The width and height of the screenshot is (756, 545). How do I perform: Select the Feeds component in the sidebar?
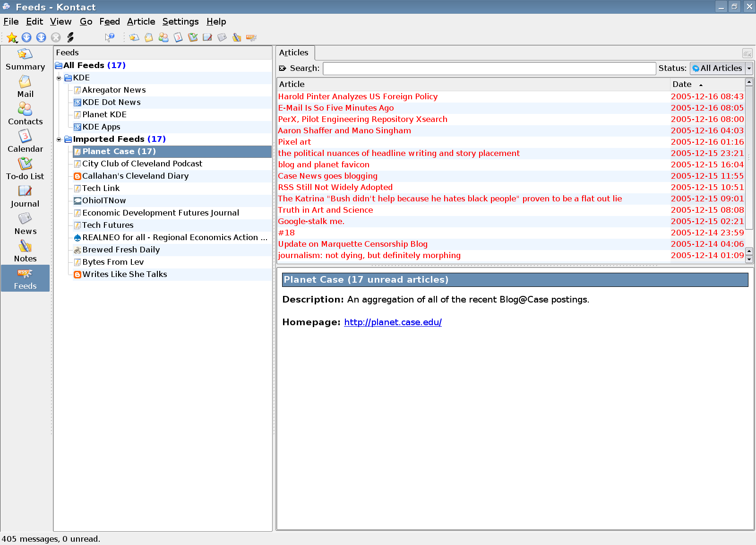click(25, 278)
